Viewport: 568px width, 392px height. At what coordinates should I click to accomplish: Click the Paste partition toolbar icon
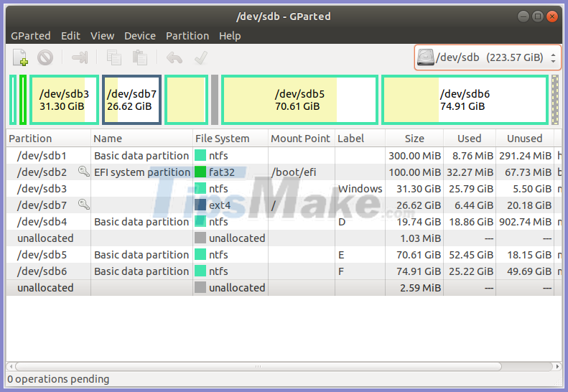140,57
